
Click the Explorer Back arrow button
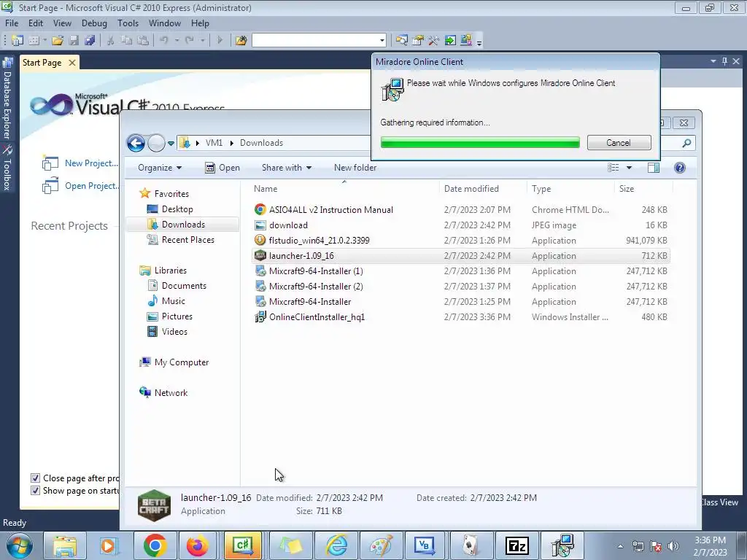136,143
